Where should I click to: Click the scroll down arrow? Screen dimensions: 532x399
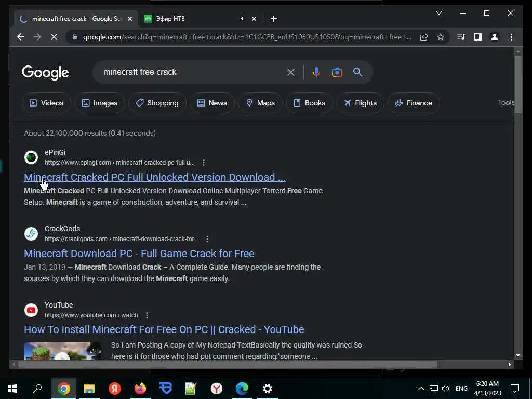point(518,355)
